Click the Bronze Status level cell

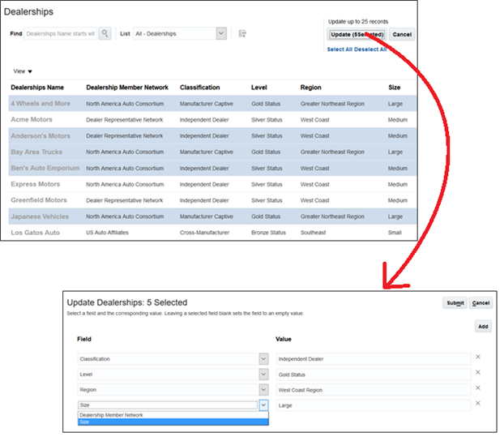click(x=268, y=233)
